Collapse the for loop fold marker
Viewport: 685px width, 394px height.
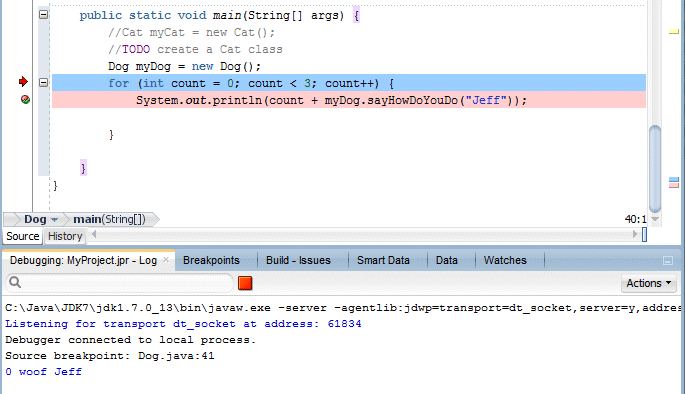43,82
